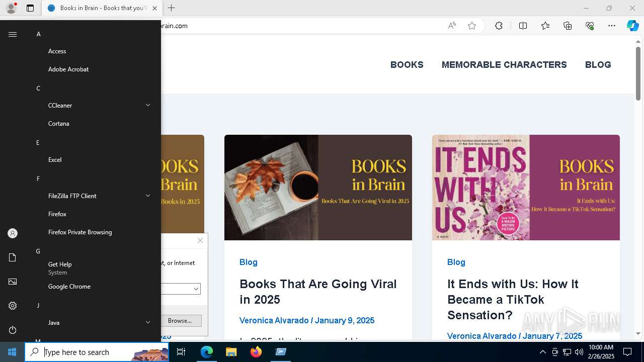Open Edge tab actions menu icon
The image size is (644, 362).
(30, 8)
